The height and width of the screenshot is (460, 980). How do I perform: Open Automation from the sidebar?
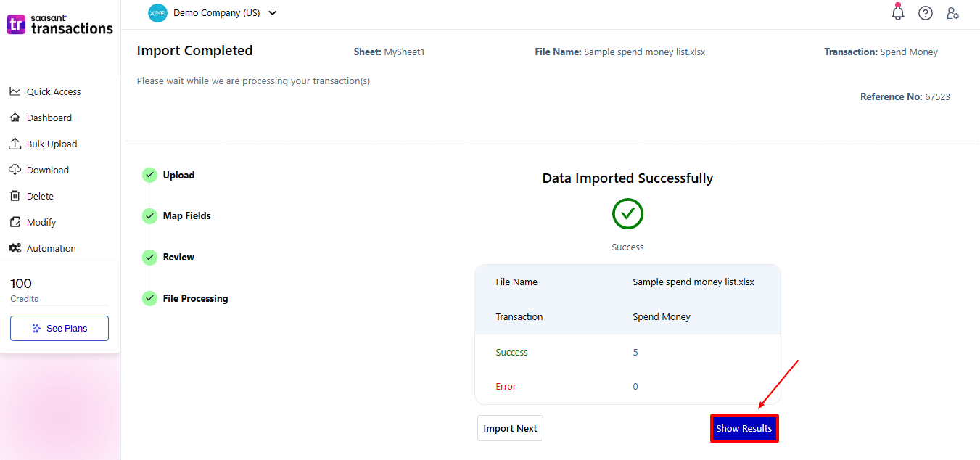tap(51, 249)
